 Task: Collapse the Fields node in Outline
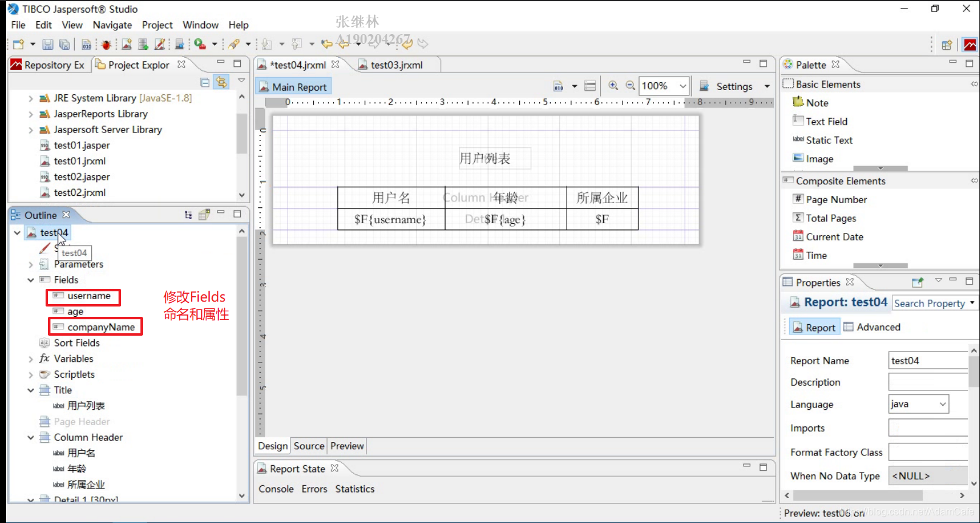point(30,280)
